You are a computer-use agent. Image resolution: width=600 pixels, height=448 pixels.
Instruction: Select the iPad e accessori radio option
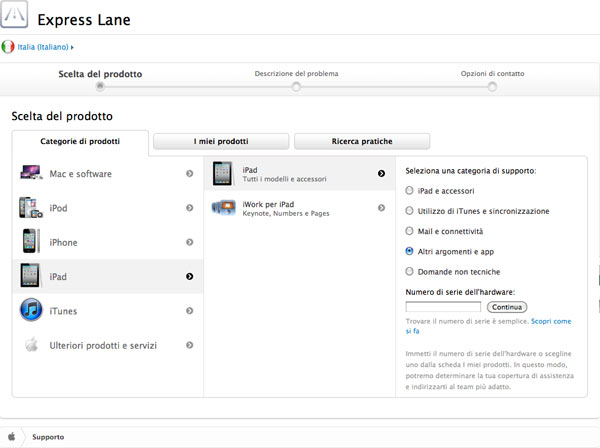[x=409, y=190]
